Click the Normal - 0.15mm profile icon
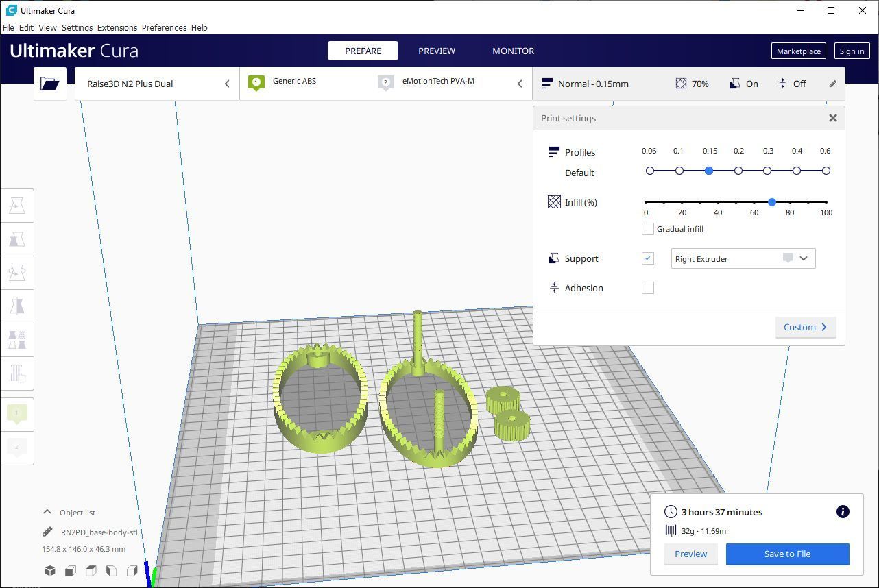879x588 pixels. (x=547, y=84)
